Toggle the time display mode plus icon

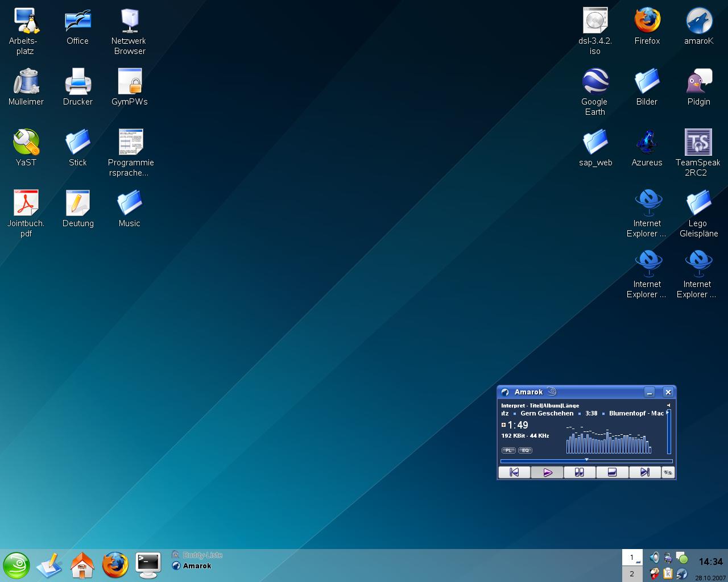(x=503, y=425)
